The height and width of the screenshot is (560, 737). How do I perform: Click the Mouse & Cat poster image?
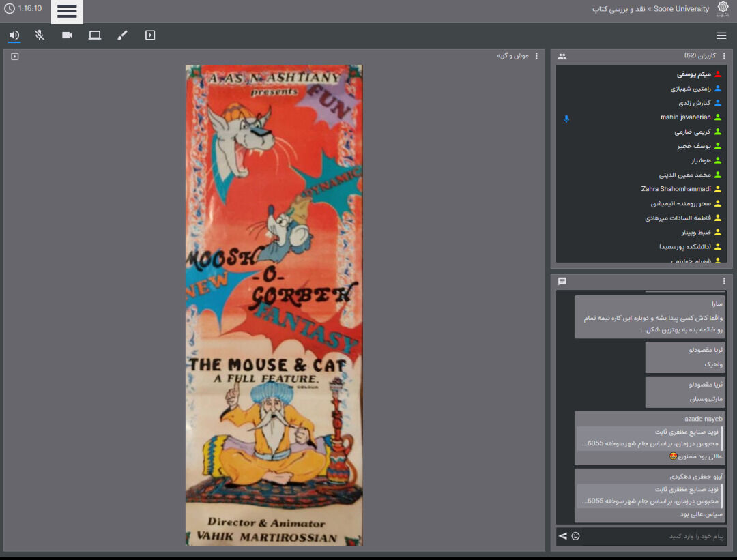tap(274, 305)
